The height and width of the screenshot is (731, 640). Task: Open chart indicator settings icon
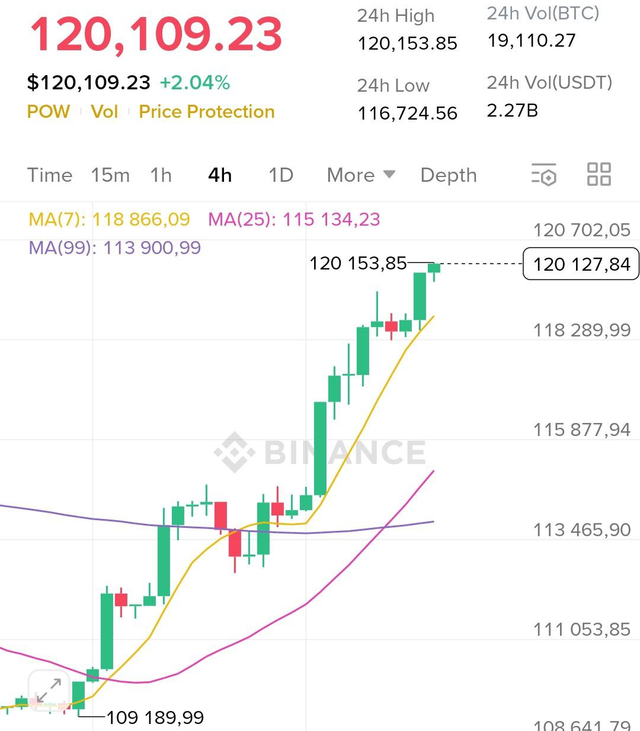pos(544,175)
